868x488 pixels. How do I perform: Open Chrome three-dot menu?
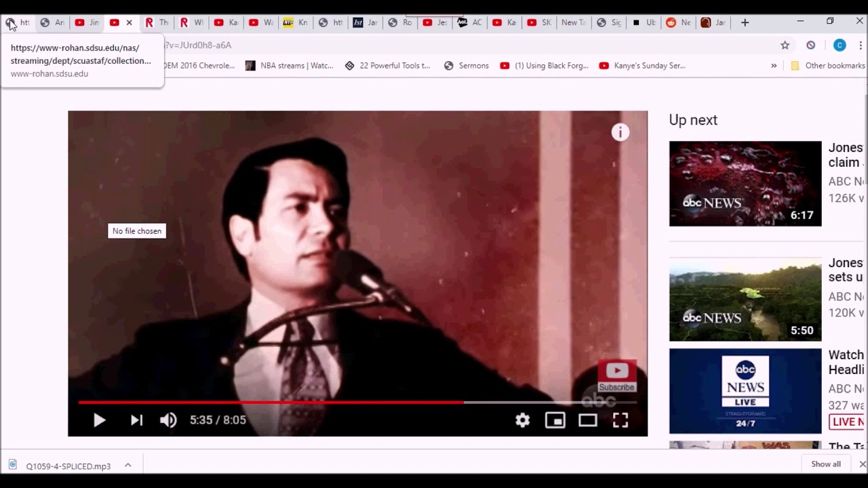861,45
